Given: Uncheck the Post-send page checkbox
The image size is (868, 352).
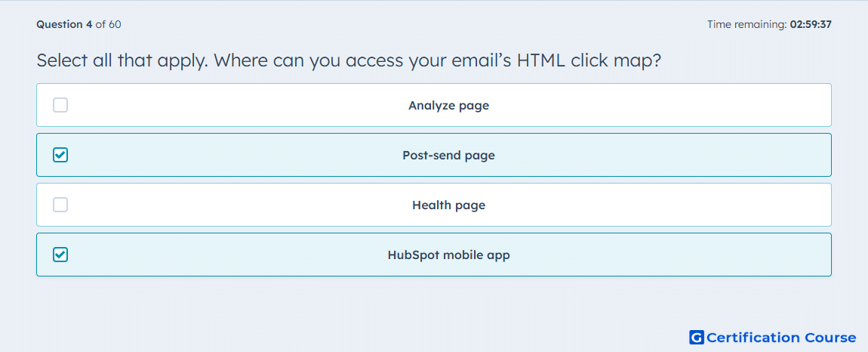Looking at the screenshot, I should click(60, 155).
